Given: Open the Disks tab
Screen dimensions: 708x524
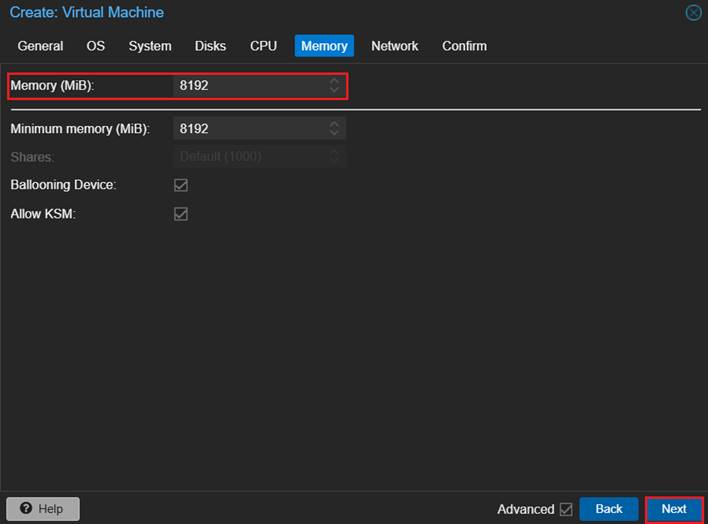Looking at the screenshot, I should coord(210,46).
